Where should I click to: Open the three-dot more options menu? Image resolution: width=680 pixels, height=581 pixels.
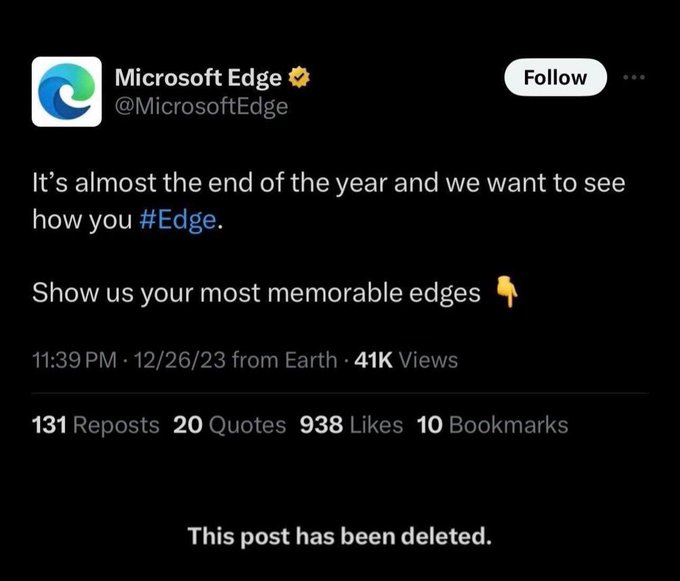(x=635, y=77)
